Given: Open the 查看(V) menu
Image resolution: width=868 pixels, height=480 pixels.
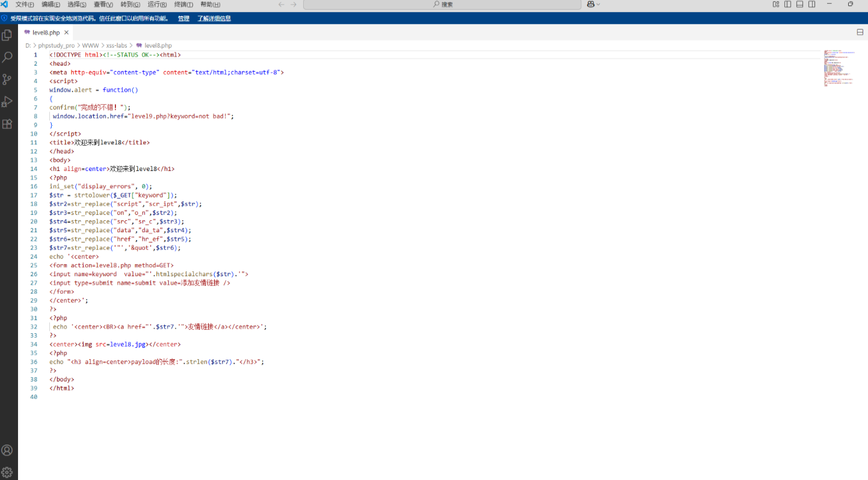Looking at the screenshot, I should 103,4.
